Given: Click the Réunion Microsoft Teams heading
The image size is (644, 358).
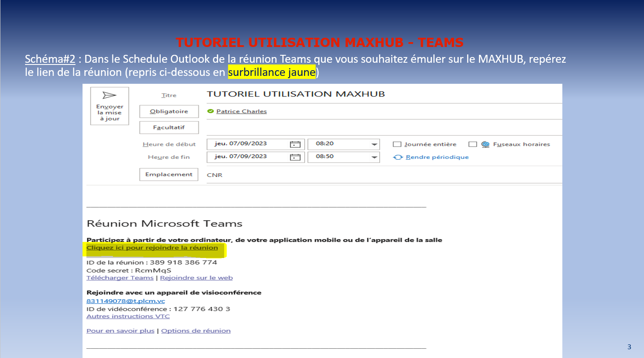Looking at the screenshot, I should click(165, 224).
